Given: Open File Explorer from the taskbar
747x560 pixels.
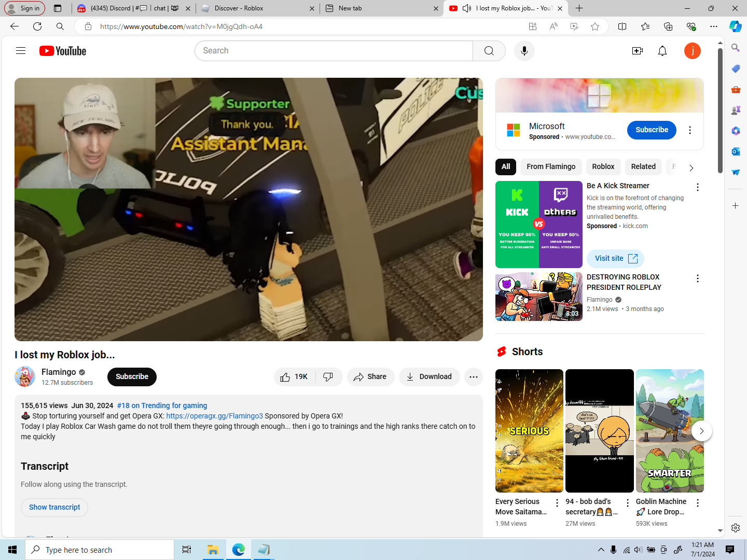Looking at the screenshot, I should pos(213,550).
